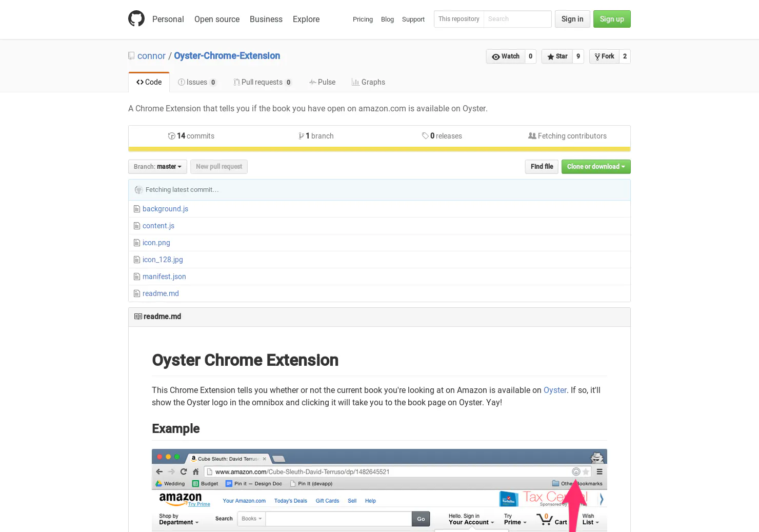This screenshot has height=532, width=759.
Task: Go to the Pricing page link
Action: pyautogui.click(x=363, y=19)
